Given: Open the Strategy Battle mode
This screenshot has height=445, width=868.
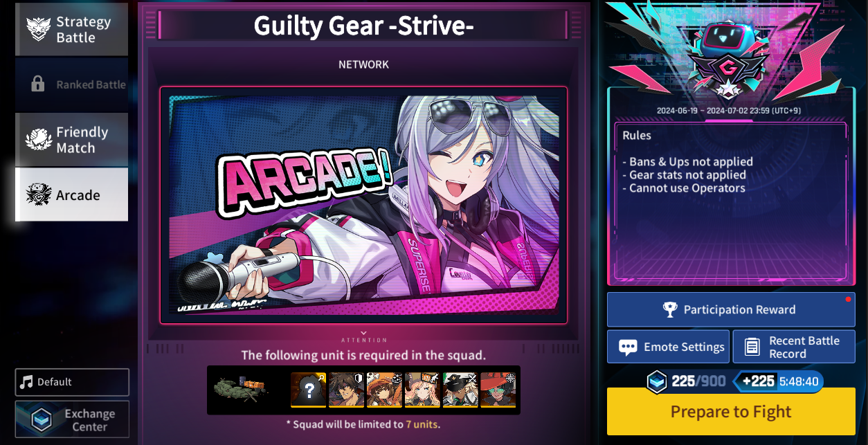Looking at the screenshot, I should click(72, 30).
